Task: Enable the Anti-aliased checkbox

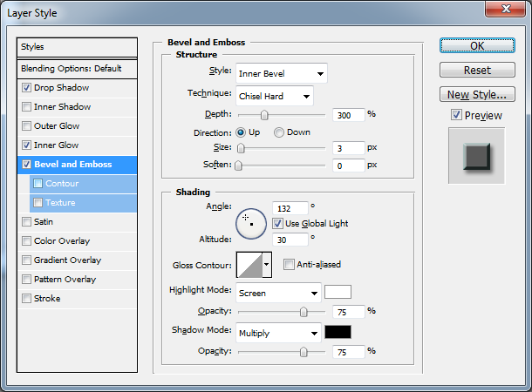Action: [289, 264]
